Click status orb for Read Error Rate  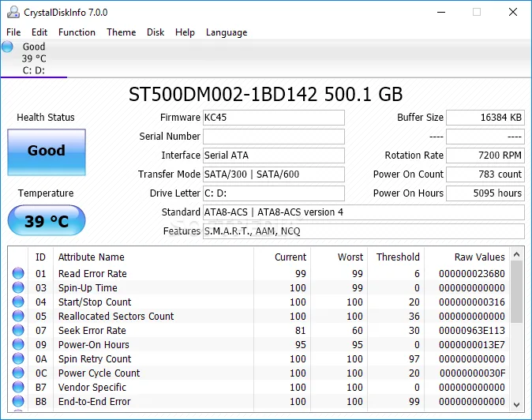pyautogui.click(x=18, y=273)
